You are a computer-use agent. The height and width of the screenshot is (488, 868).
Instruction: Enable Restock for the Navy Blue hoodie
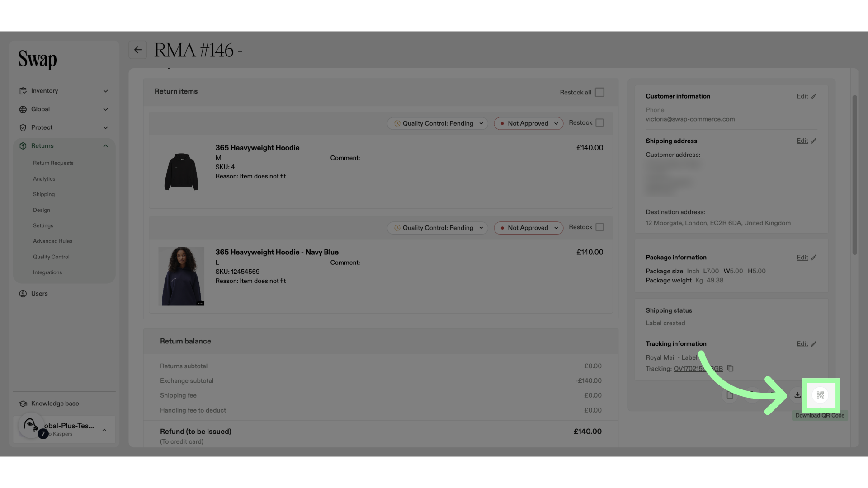click(599, 227)
